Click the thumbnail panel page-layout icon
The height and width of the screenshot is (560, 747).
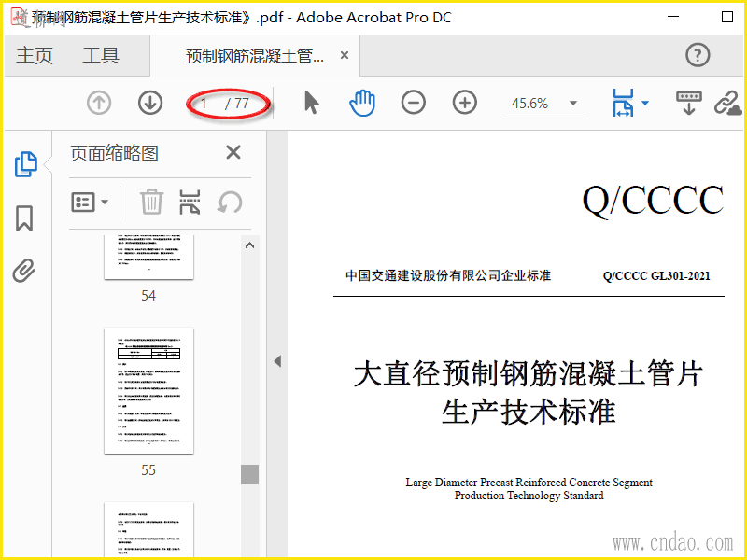(x=190, y=202)
